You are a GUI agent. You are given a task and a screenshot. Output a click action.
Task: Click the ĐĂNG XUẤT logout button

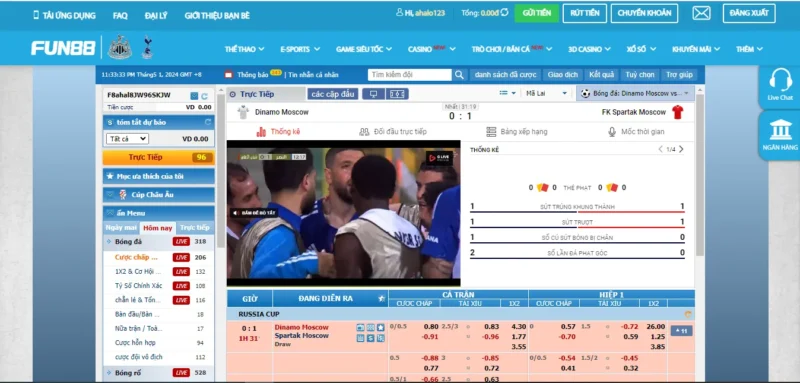point(749,13)
